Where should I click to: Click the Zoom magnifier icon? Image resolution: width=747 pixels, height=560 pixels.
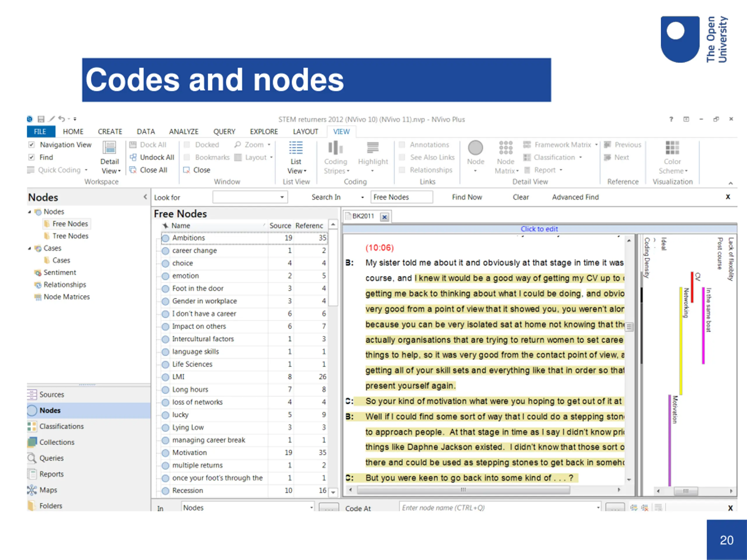click(x=238, y=145)
